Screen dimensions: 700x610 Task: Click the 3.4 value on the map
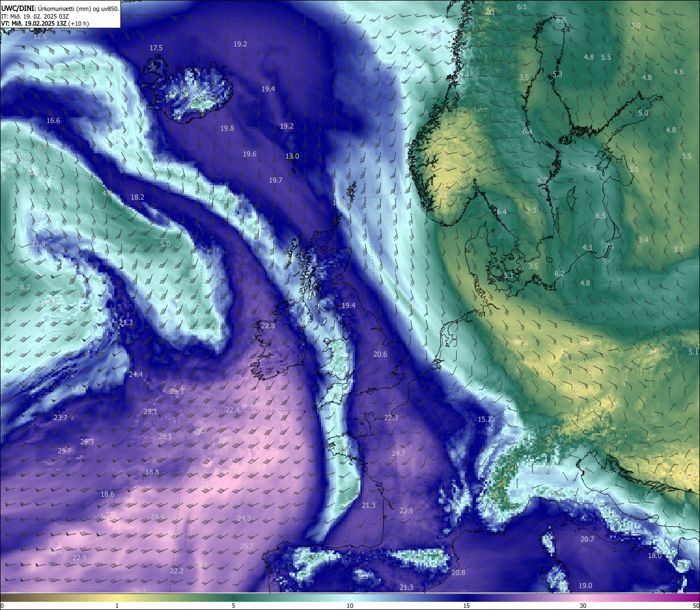643,240
